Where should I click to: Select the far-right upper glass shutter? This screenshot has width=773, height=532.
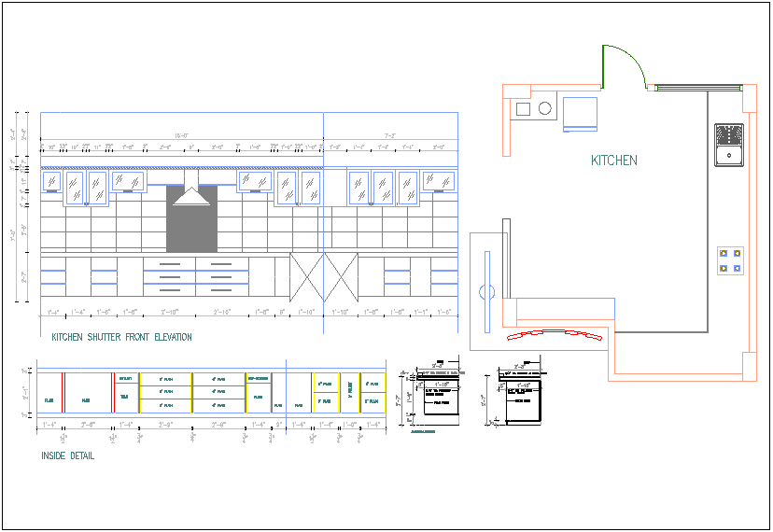click(439, 181)
